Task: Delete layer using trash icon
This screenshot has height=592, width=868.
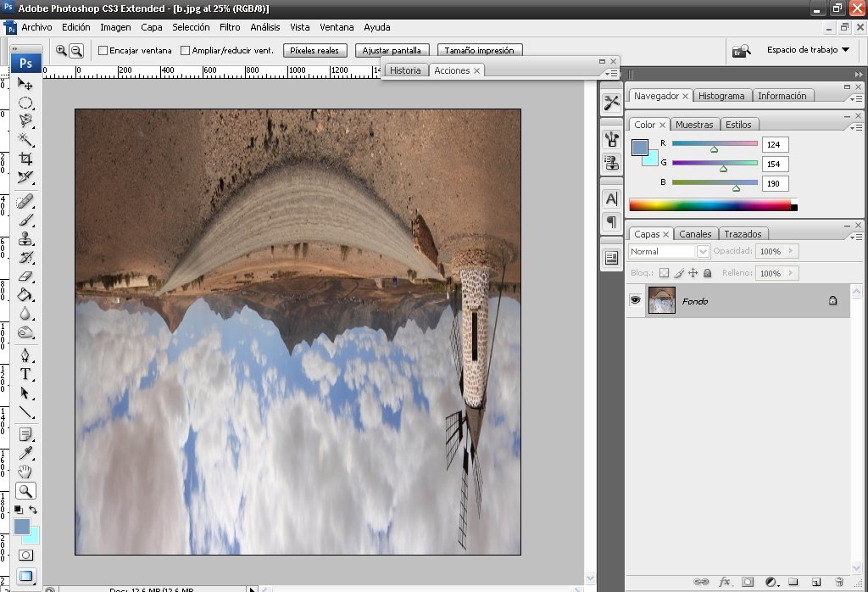Action: tap(839, 582)
